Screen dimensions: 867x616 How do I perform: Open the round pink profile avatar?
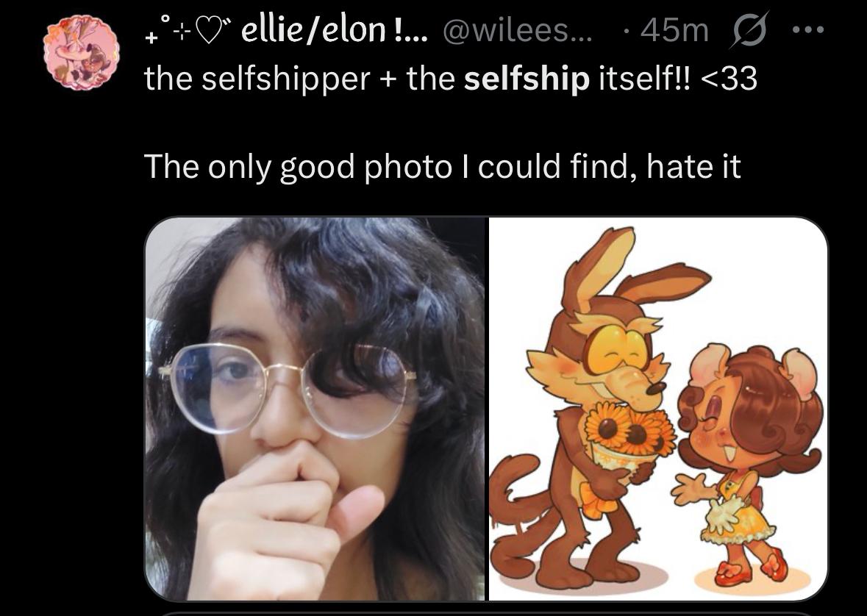(x=82, y=52)
